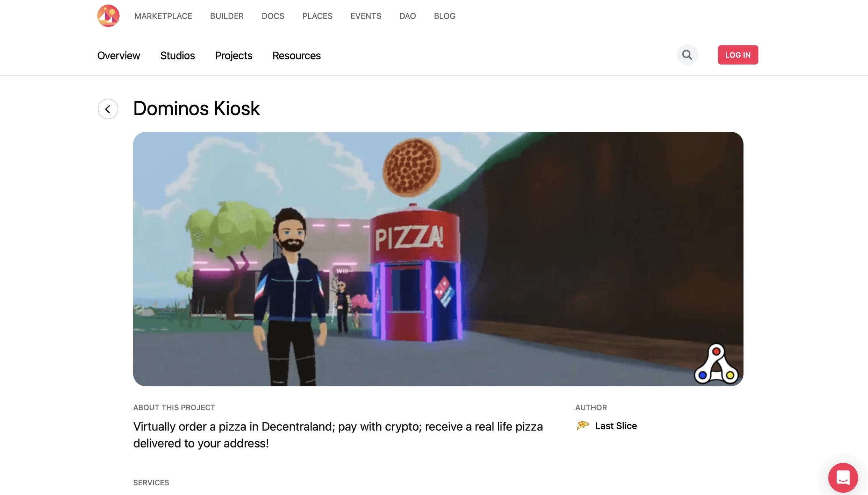Switch to the Overview tab
The height and width of the screenshot is (495, 868).
pos(119,55)
